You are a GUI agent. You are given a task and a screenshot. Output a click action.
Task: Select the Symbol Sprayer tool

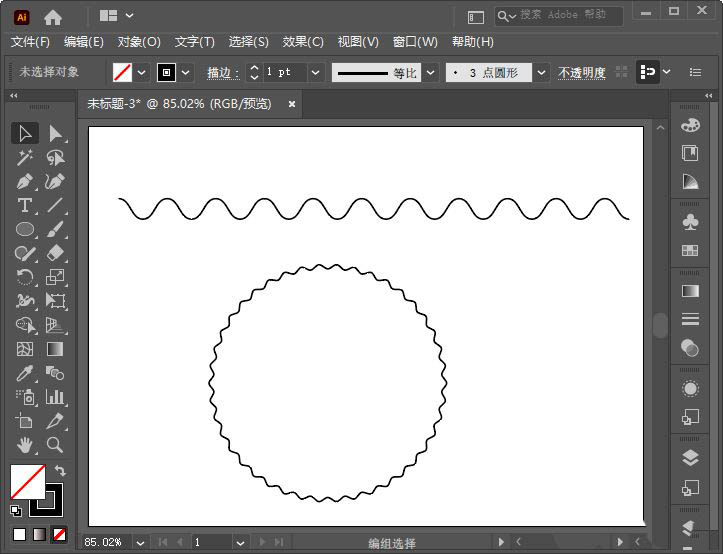tap(25, 397)
